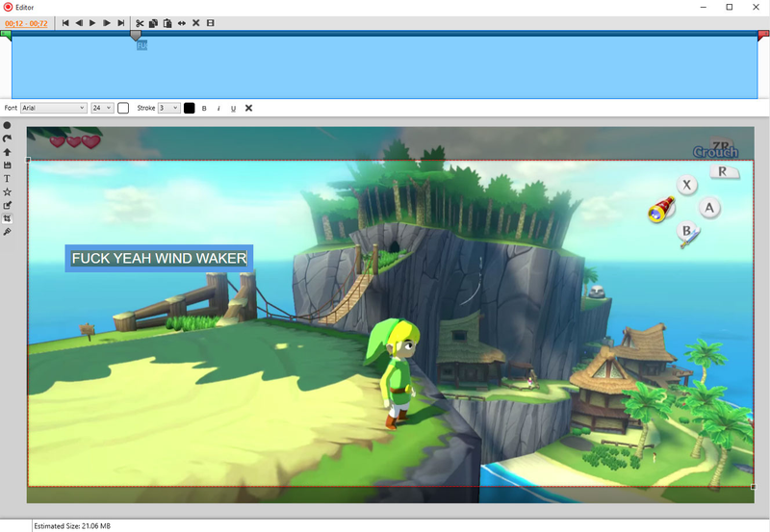This screenshot has width=770, height=532.
Task: Select the star shape tool icon
Action: pos(7,191)
